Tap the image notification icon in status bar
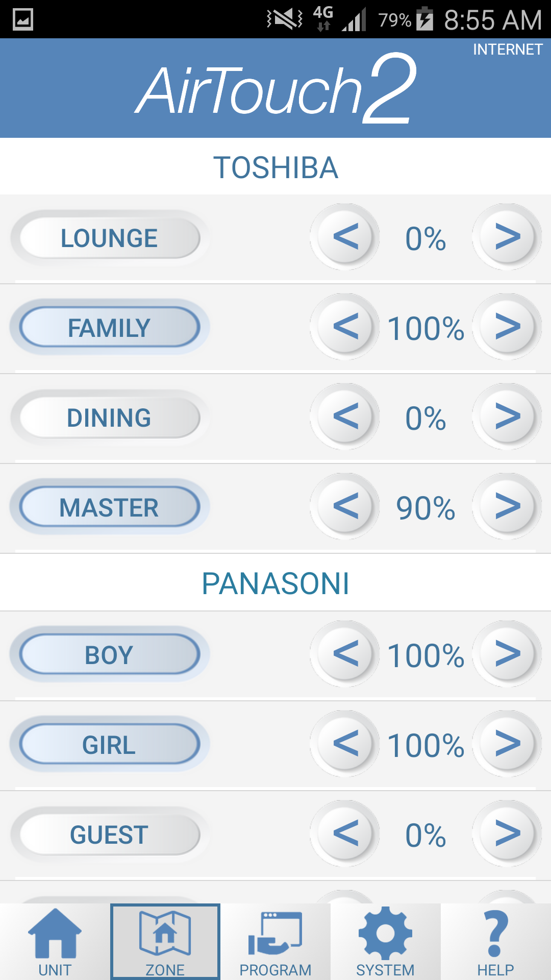Image resolution: width=551 pixels, height=980 pixels. coord(23,19)
